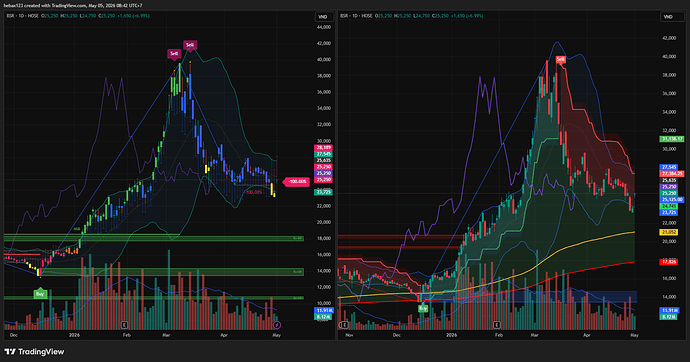Image resolution: width=690 pixels, height=362 pixels.
Task: Click the blue 25,125.00 price label on right chart
Action: coord(672,200)
